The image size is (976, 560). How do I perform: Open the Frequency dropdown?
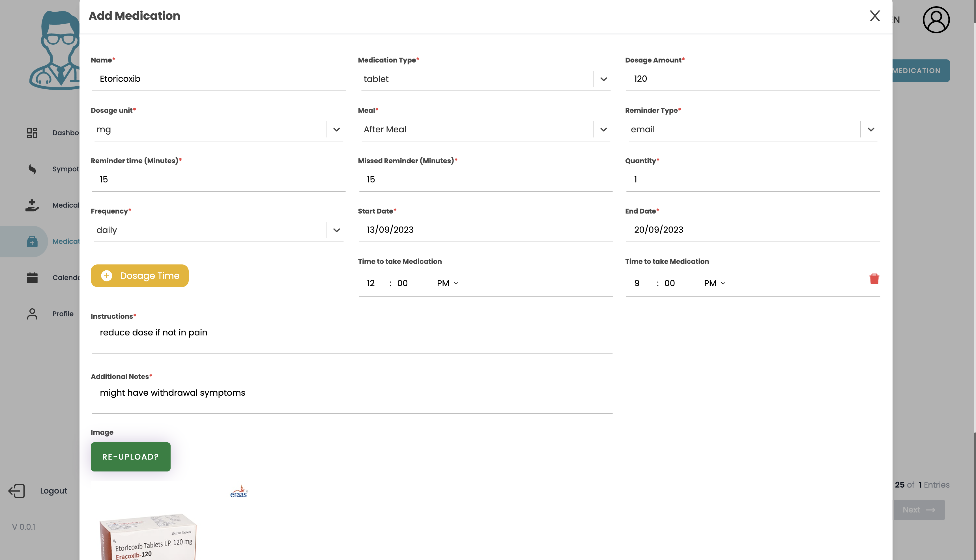tap(336, 230)
